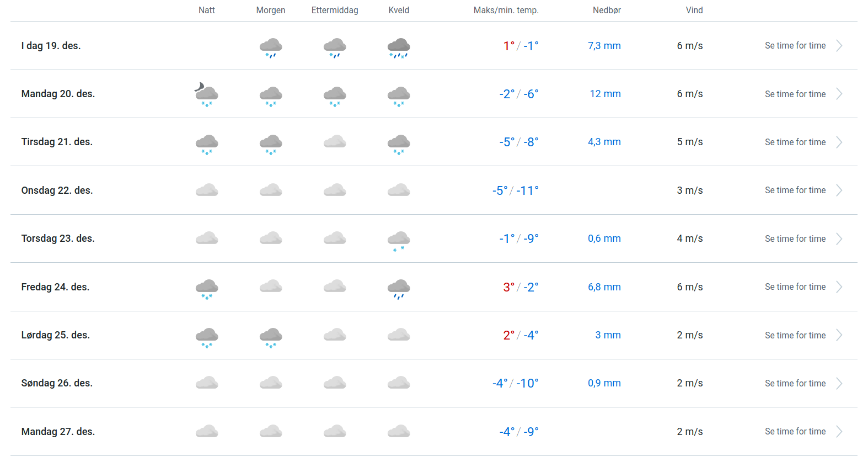Click Torsdag 23 evening light snow icon
Screen dimensions: 868x456
(398, 240)
